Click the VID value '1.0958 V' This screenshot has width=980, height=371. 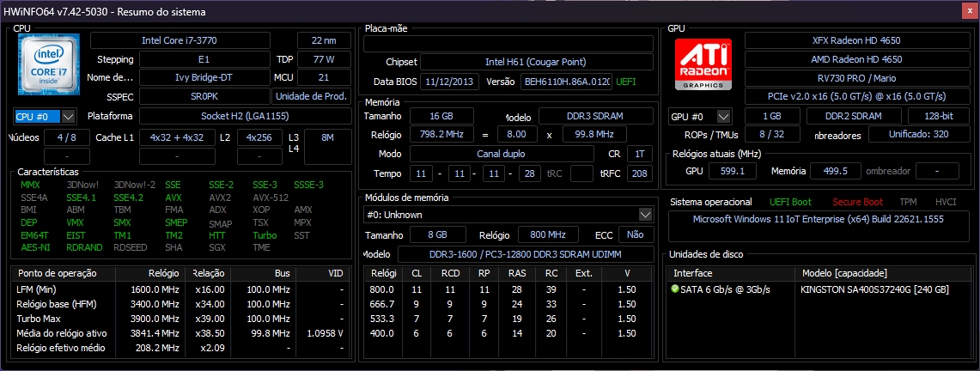click(325, 333)
